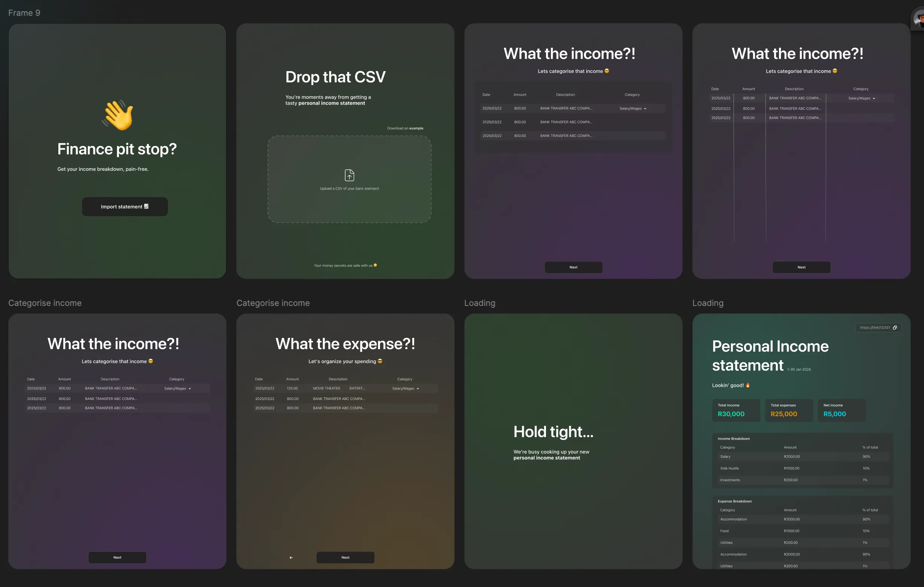Expand Salary/Wages dropdown in the bottom-left income frame
The height and width of the screenshot is (587, 924).
177,388
